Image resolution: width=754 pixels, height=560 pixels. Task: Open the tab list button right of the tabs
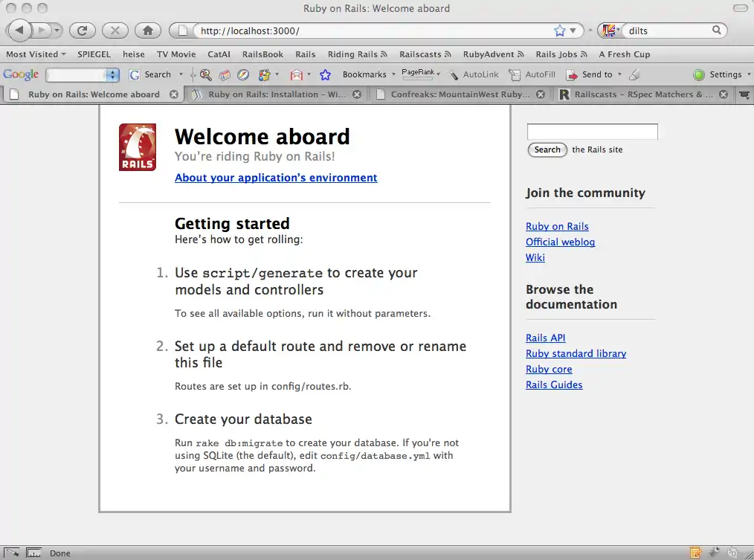[744, 94]
